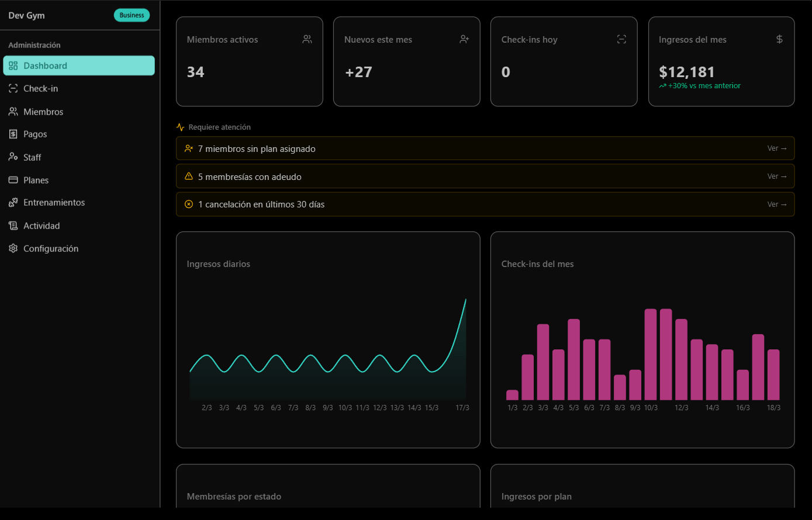Select the Planes card icon

(12, 179)
